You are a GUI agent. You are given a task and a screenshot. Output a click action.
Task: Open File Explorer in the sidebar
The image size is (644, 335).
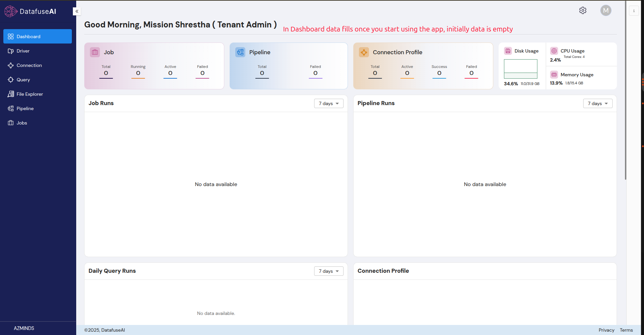tap(30, 94)
